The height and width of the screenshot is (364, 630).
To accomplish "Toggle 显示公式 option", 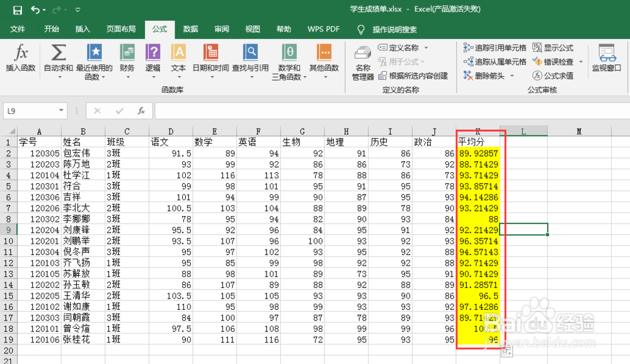I will coord(553,48).
